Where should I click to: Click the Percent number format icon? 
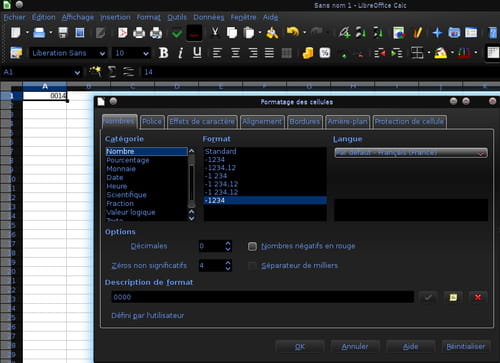point(325,53)
